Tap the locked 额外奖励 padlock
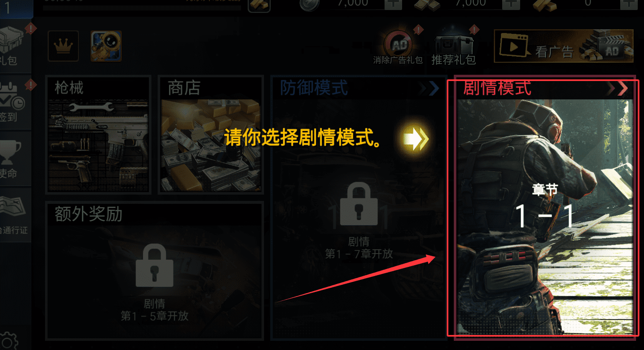The height and width of the screenshot is (350, 644). [155, 266]
